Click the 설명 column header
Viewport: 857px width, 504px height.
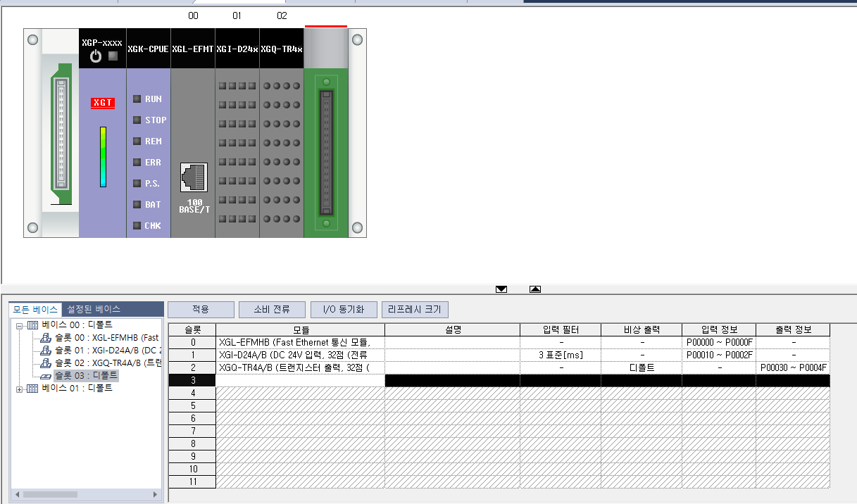[x=453, y=329]
